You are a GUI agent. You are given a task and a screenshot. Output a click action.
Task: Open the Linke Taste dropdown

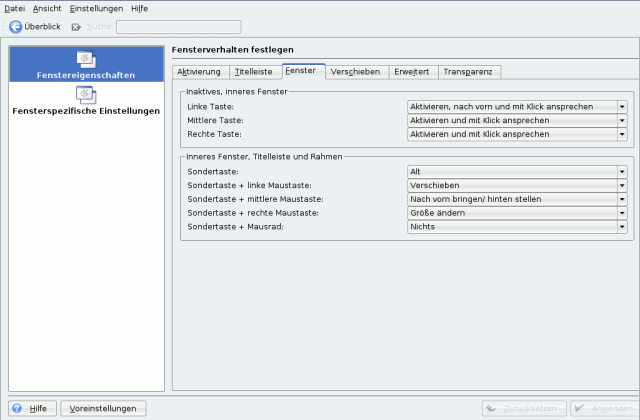click(x=517, y=107)
